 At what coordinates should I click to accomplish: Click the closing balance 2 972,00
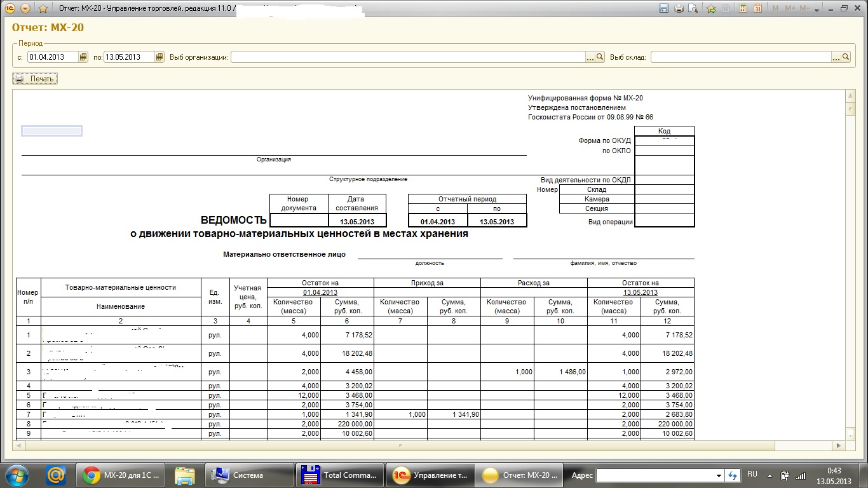[x=667, y=372]
